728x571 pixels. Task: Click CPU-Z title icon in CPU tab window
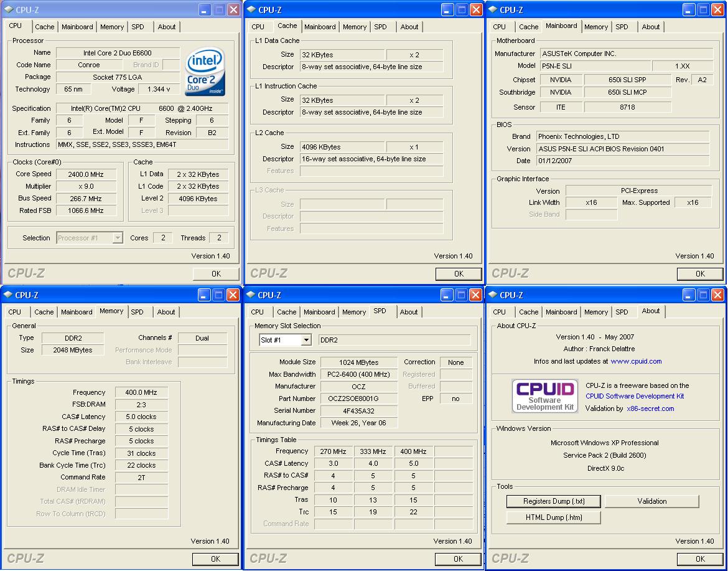[8, 10]
